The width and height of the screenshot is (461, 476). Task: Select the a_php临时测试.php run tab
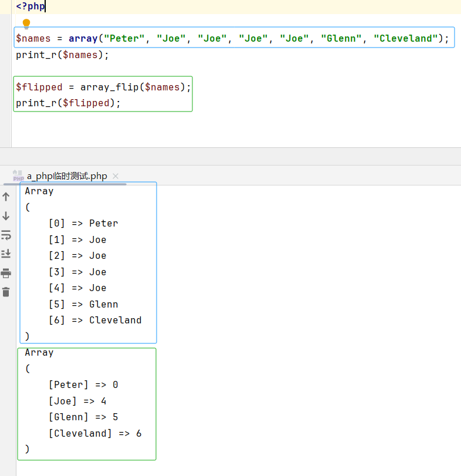(x=67, y=176)
